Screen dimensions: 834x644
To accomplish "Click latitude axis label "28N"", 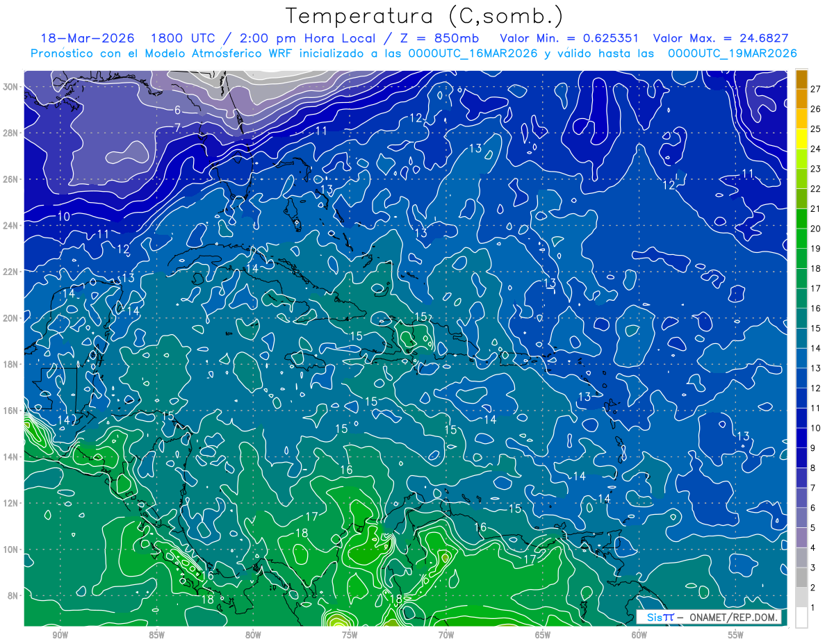I will pyautogui.click(x=11, y=133).
